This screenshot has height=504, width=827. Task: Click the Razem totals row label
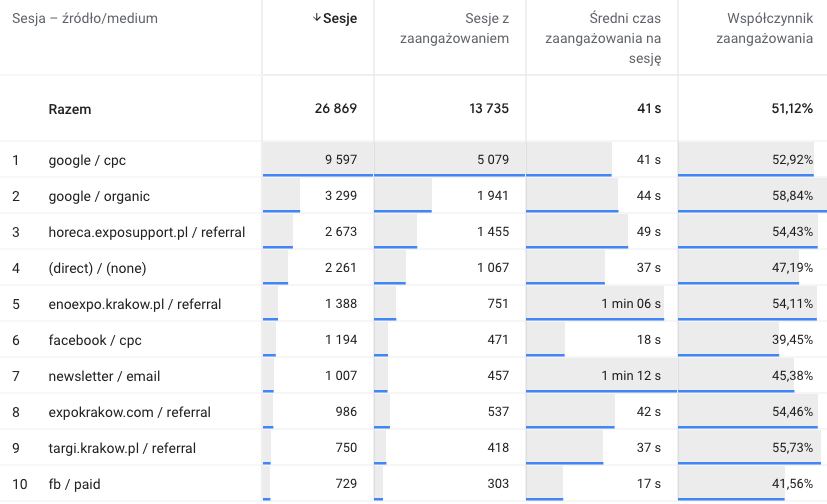[70, 109]
